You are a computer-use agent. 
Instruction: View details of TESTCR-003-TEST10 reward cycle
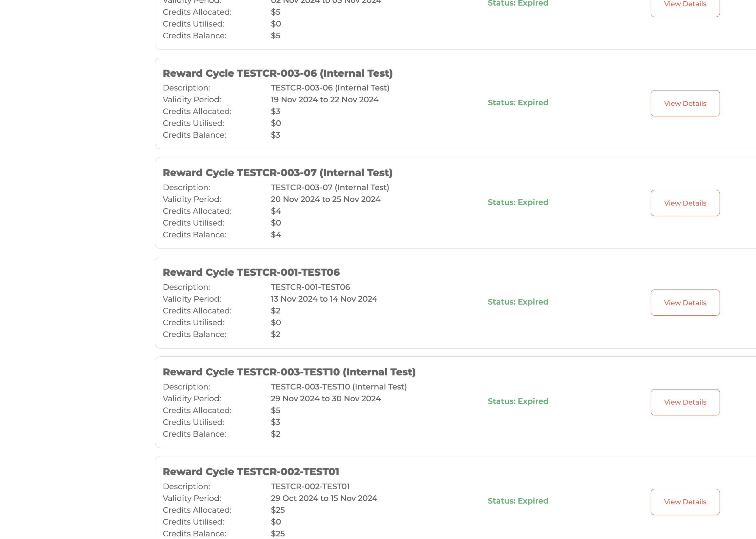pyautogui.click(x=685, y=402)
